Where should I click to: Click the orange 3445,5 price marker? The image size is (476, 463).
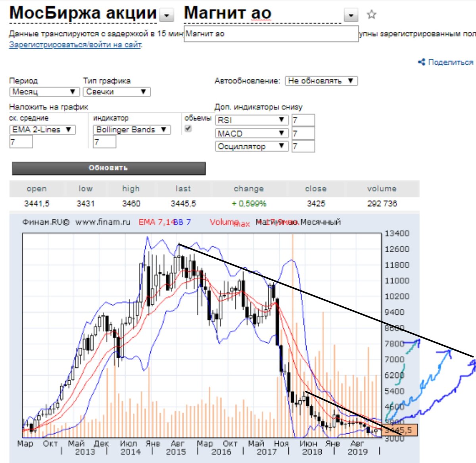(x=400, y=430)
